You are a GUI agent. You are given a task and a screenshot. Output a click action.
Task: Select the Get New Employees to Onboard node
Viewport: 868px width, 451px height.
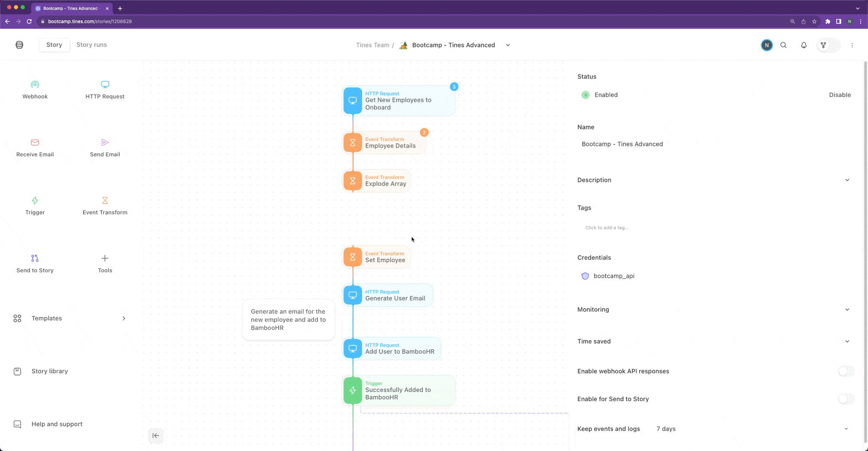399,101
